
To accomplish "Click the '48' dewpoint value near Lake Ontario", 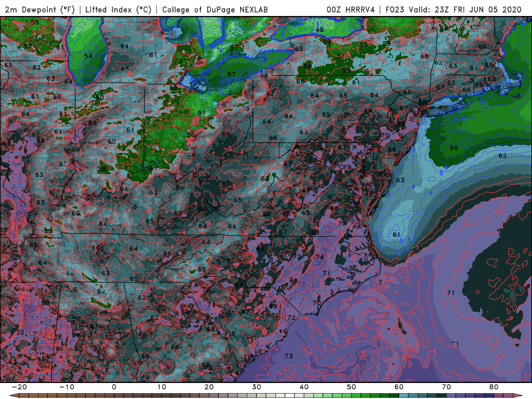I will pyautogui.click(x=320, y=29).
